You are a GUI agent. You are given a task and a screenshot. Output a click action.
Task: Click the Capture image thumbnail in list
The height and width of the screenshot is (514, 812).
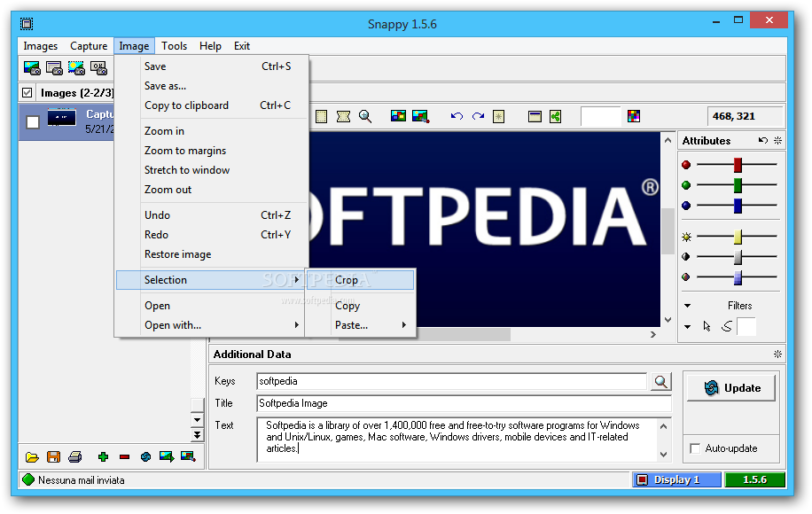click(x=62, y=118)
